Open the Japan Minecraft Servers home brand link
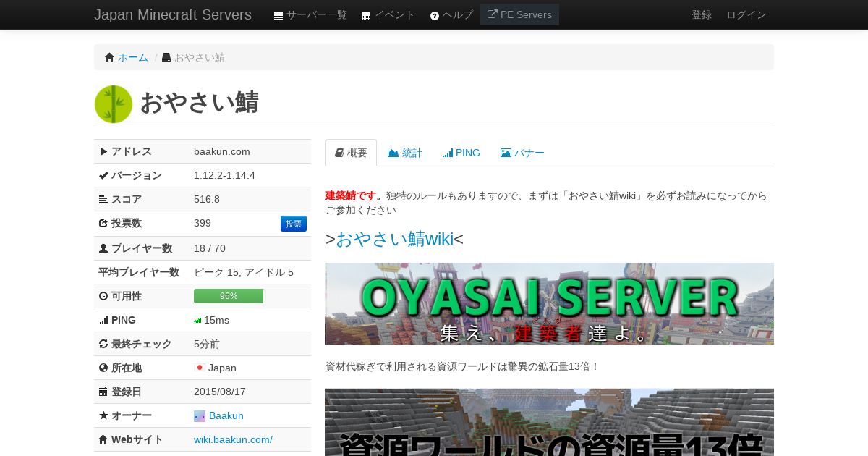The width and height of the screenshot is (868, 456). click(173, 14)
